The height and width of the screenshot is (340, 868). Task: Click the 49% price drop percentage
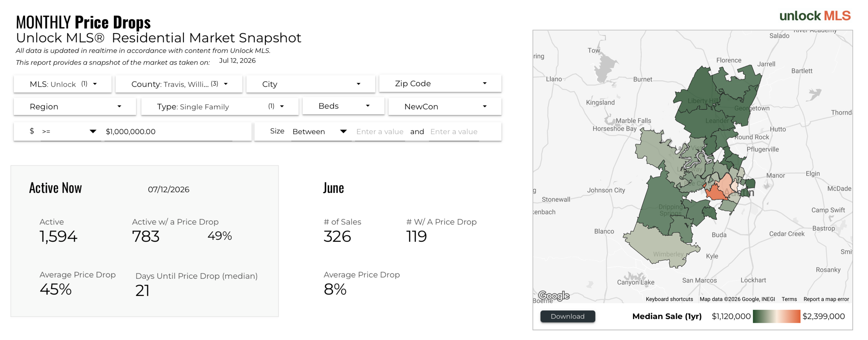coord(219,235)
